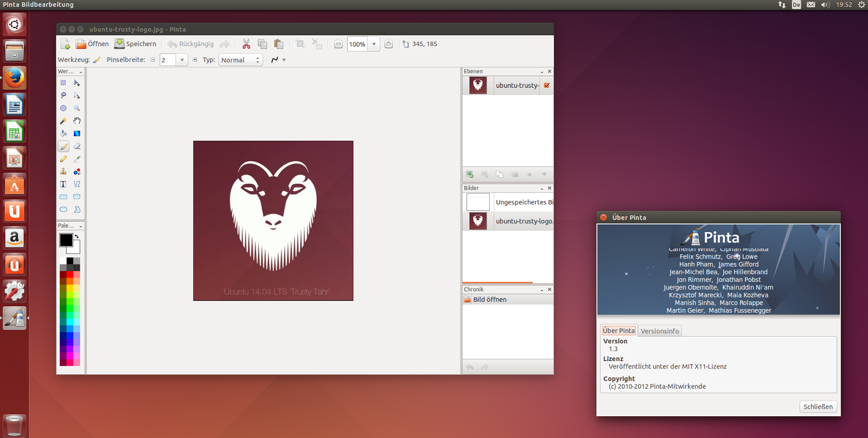Switch to the Über Pinta tab
868x438 pixels.
[x=618, y=331]
